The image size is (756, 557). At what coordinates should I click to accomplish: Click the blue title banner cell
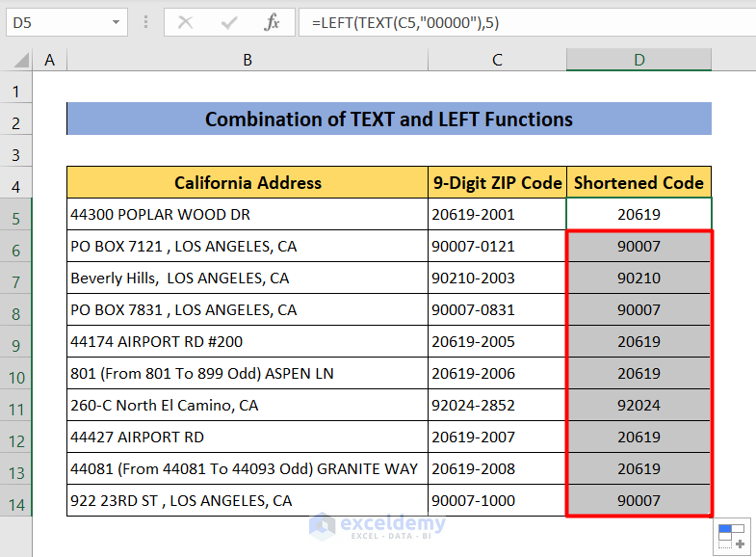[389, 119]
